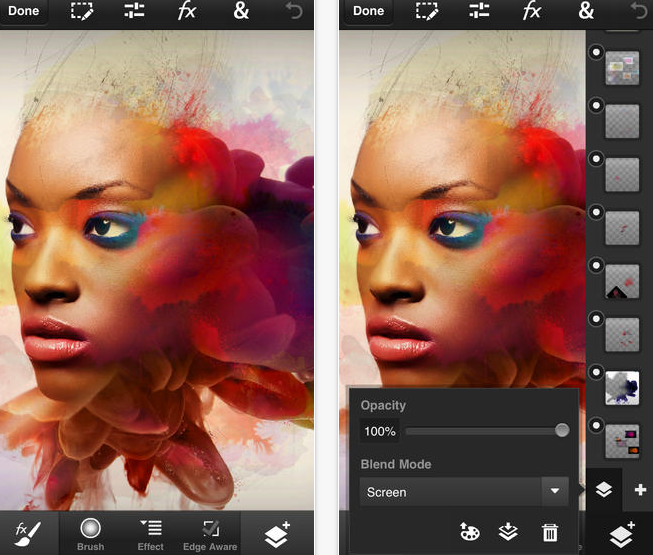The width and height of the screenshot is (653, 555).
Task: Select the fx paintbrush tool icon
Action: (27, 533)
